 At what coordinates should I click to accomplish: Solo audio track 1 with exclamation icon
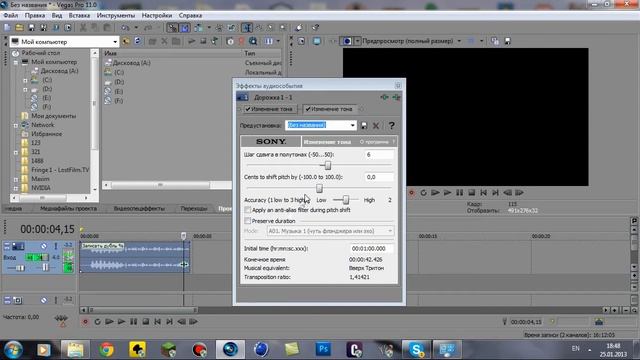pyautogui.click(x=56, y=246)
